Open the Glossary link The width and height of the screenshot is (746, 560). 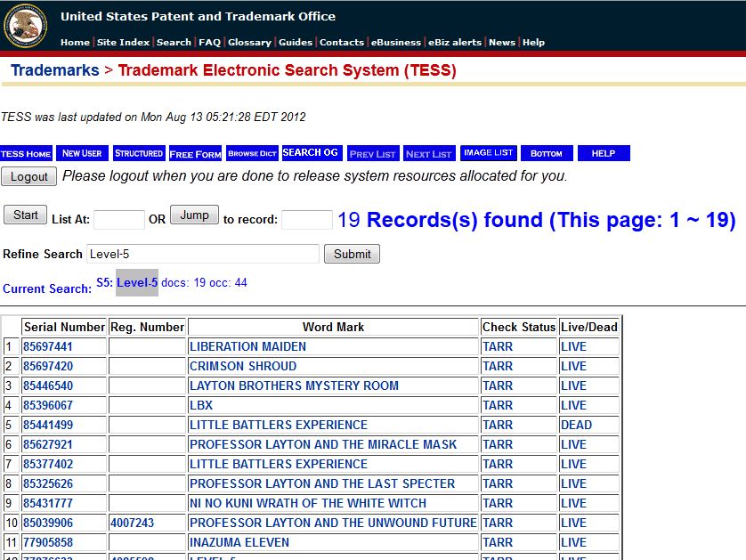(x=249, y=43)
